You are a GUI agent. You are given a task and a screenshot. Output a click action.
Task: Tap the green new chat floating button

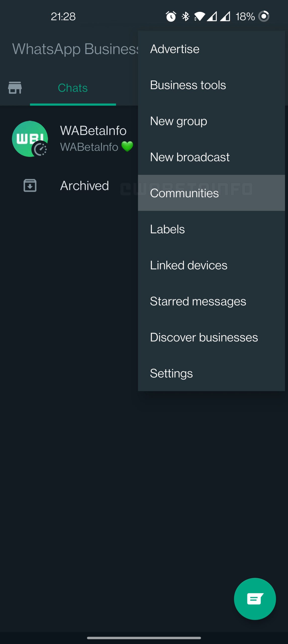[255, 599]
